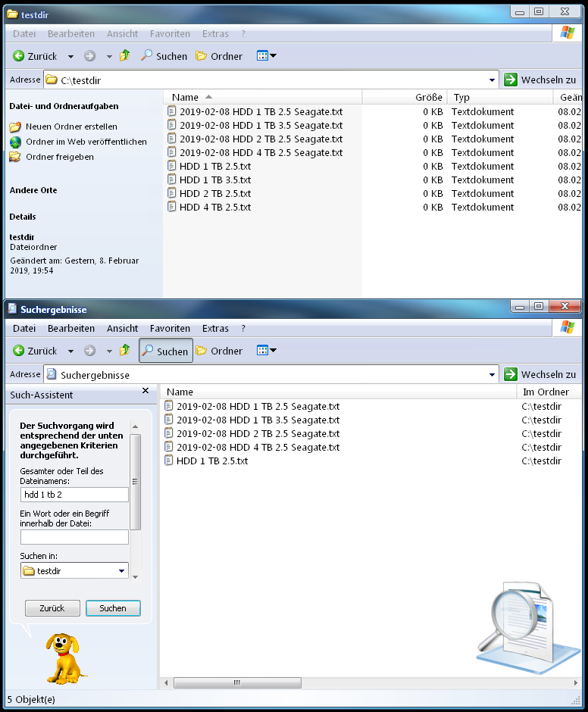The image size is (588, 712).
Task: Click left arrow of results horizontal scrollbar
Action: pyautogui.click(x=166, y=682)
